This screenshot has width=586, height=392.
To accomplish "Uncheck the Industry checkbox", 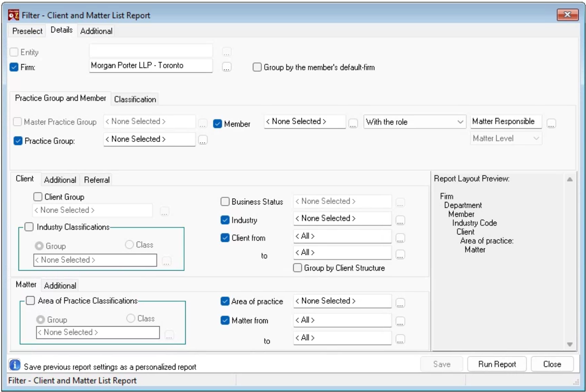I will pyautogui.click(x=225, y=220).
